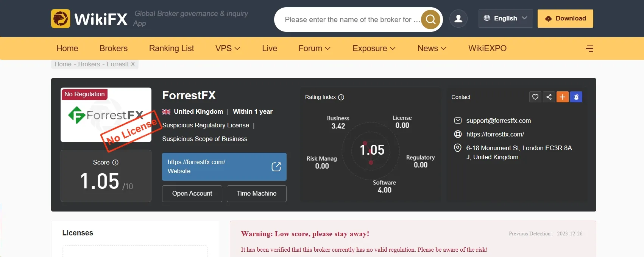The width and height of the screenshot is (644, 257).
Task: Click the Open Account button
Action: (192, 194)
